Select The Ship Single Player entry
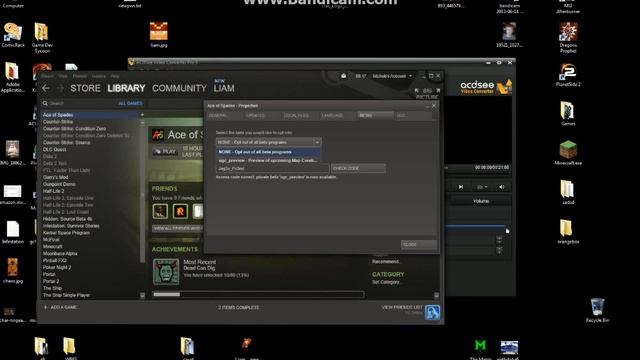640x360 pixels. (x=66, y=295)
